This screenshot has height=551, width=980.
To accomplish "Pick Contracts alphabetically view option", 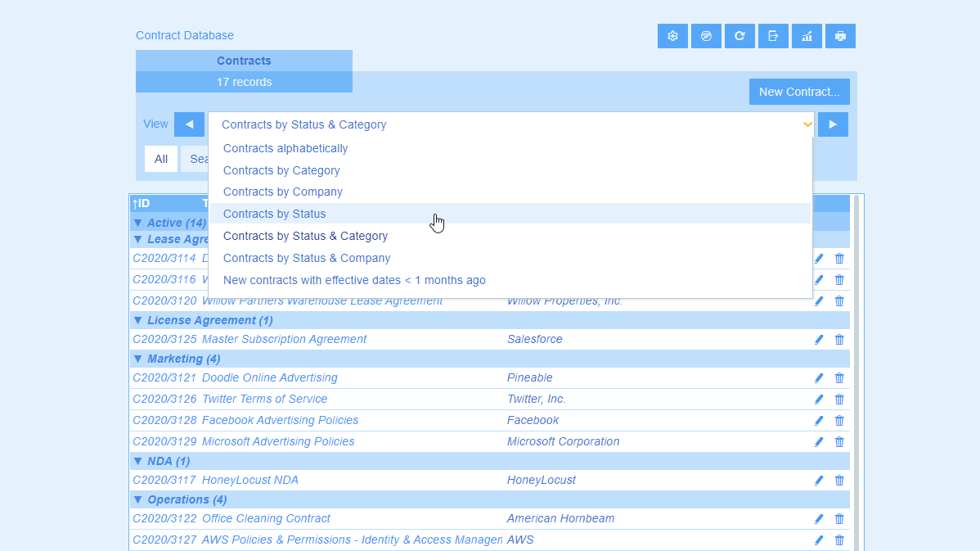I will pos(285,148).
